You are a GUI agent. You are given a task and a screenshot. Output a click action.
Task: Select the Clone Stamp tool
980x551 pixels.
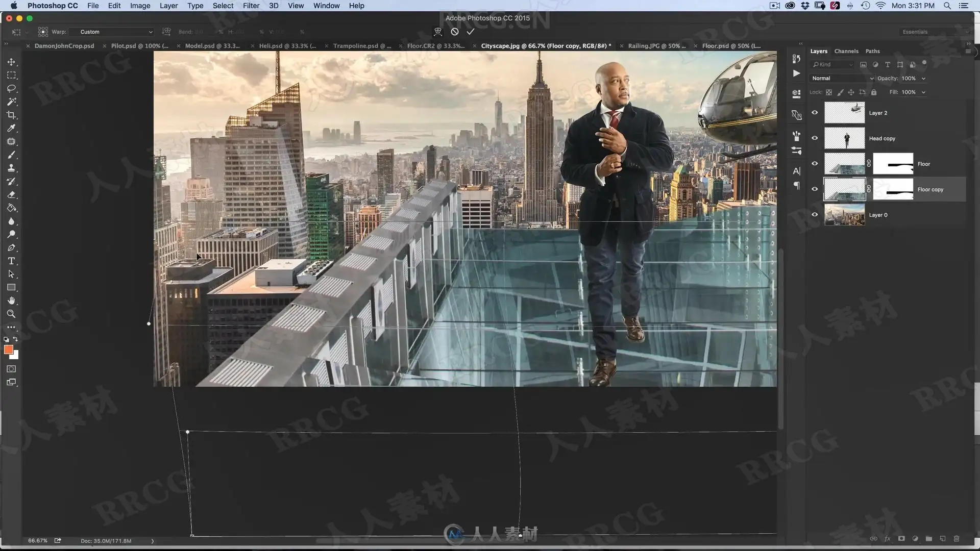pyautogui.click(x=11, y=168)
